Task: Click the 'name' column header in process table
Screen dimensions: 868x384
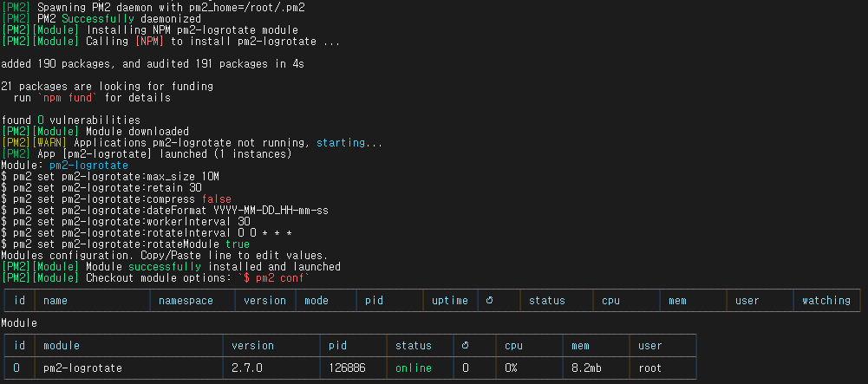Action: tap(55, 301)
